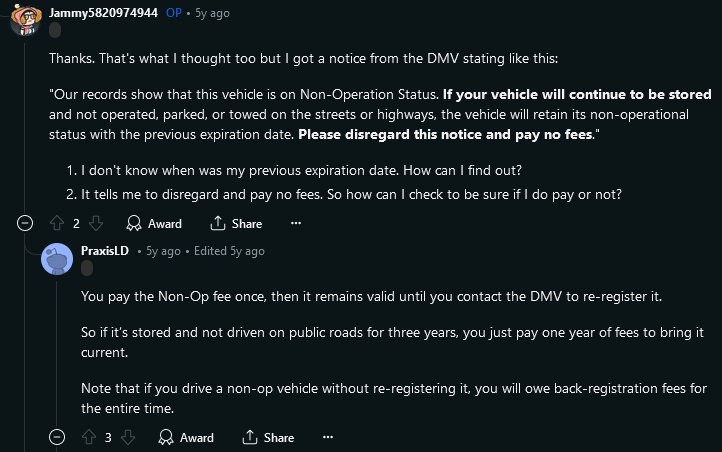Give an Award to PraxisLD's reply

(186, 437)
